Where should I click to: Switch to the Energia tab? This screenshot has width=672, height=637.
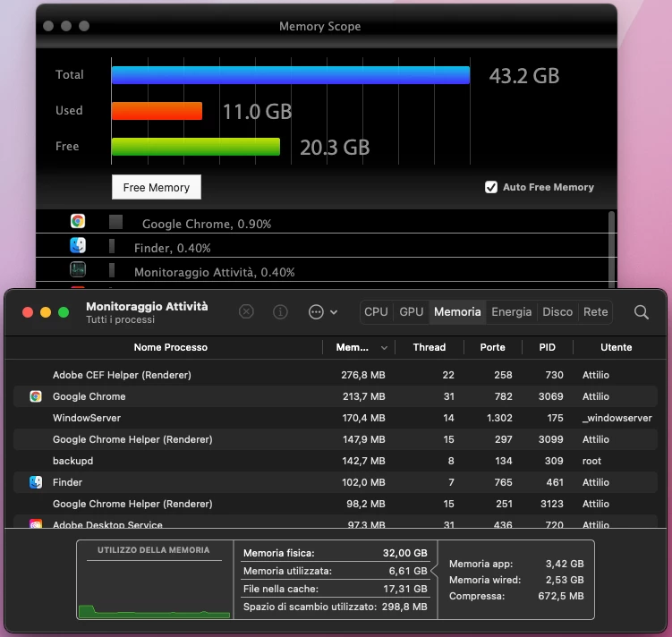coord(511,312)
